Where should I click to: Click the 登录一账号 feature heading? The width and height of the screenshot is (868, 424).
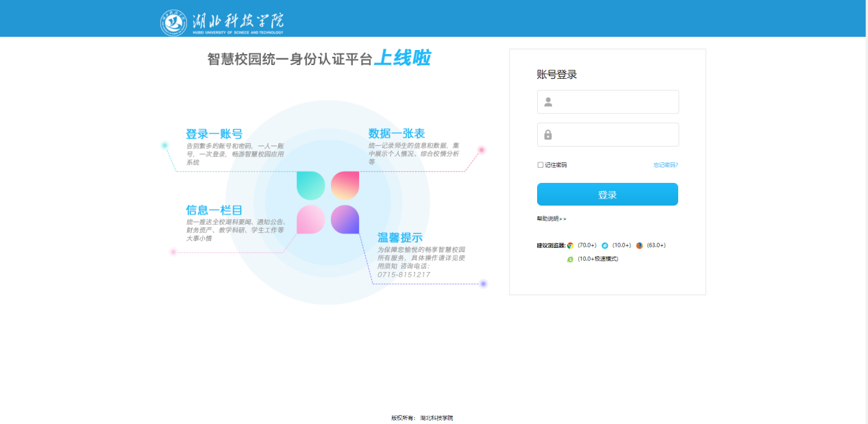214,134
